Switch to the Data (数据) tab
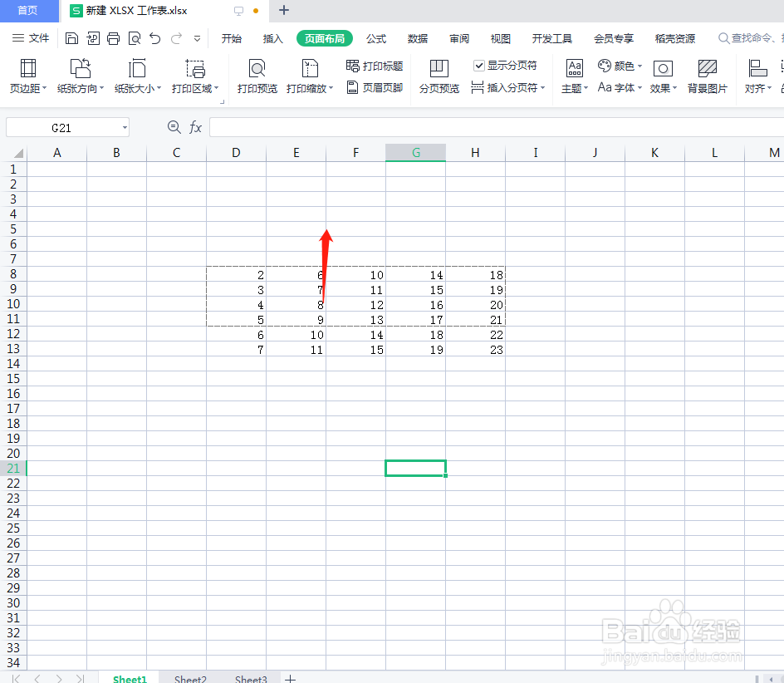Viewport: 784px width, 683px height. coord(418,38)
